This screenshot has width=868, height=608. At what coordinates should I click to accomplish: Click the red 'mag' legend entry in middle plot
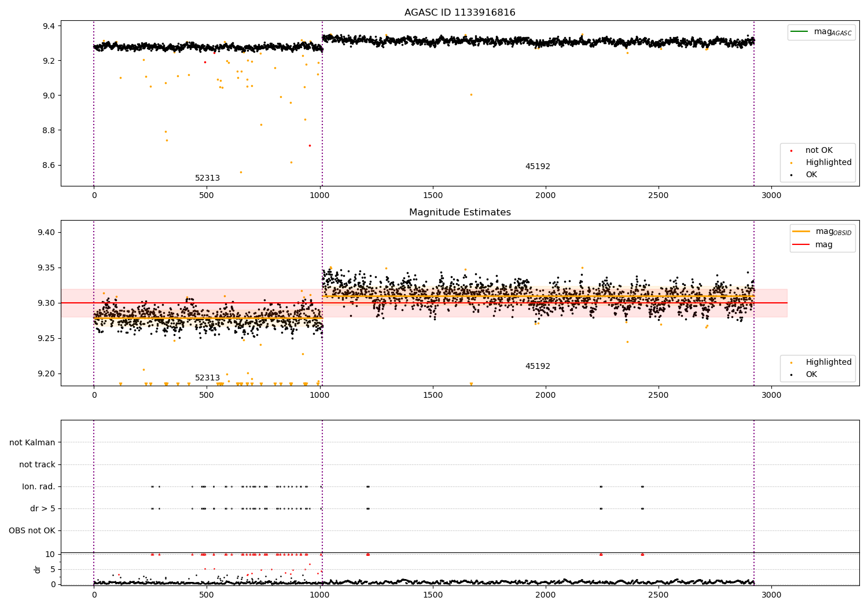(x=812, y=245)
